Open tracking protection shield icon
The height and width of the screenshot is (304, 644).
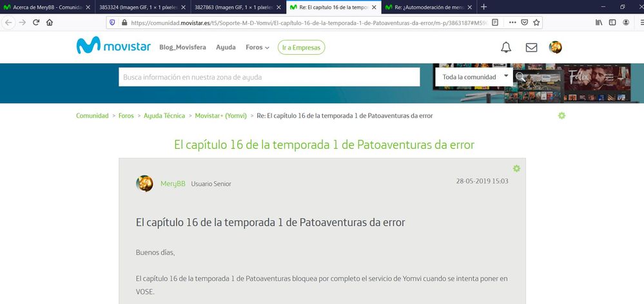point(113,23)
